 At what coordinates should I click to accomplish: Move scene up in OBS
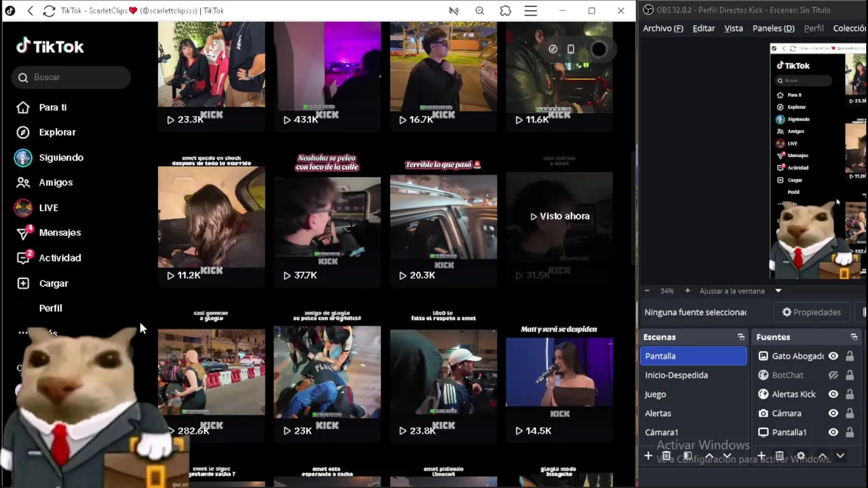tap(708, 456)
